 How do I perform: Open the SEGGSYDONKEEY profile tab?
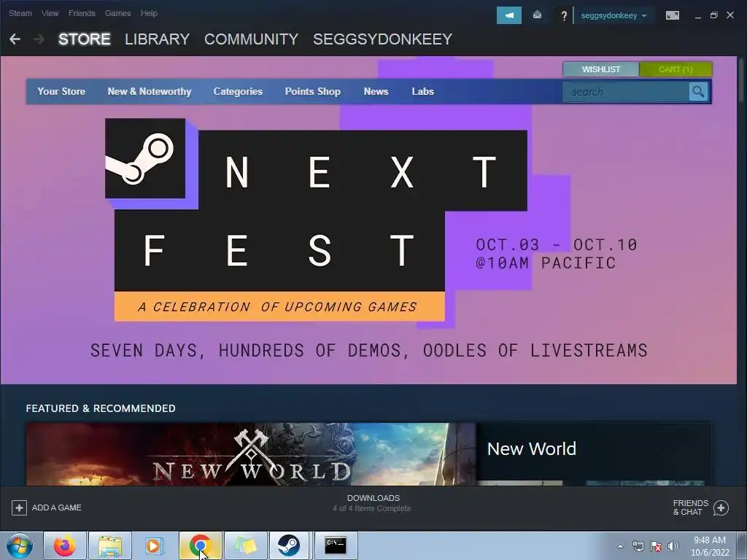pyautogui.click(x=382, y=39)
